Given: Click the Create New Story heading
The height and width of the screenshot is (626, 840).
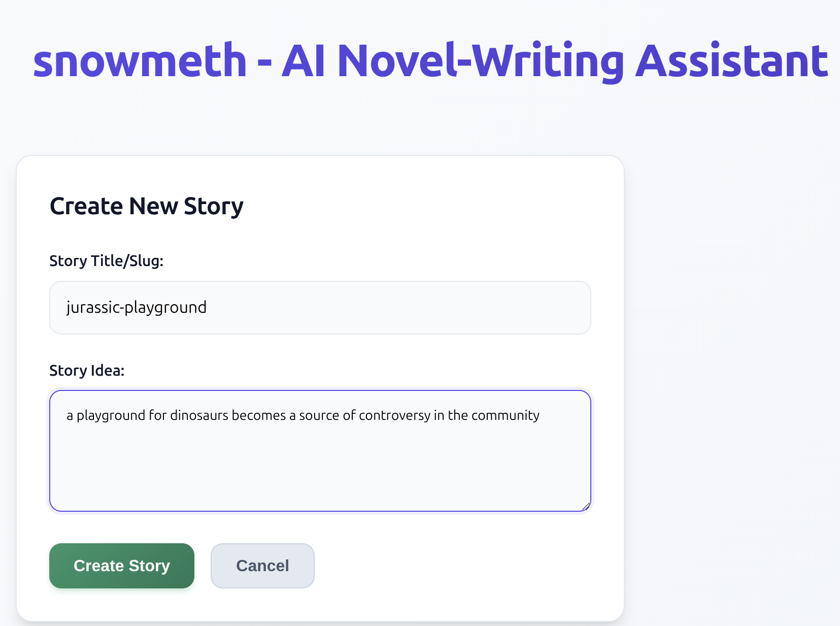Looking at the screenshot, I should click(x=147, y=206).
